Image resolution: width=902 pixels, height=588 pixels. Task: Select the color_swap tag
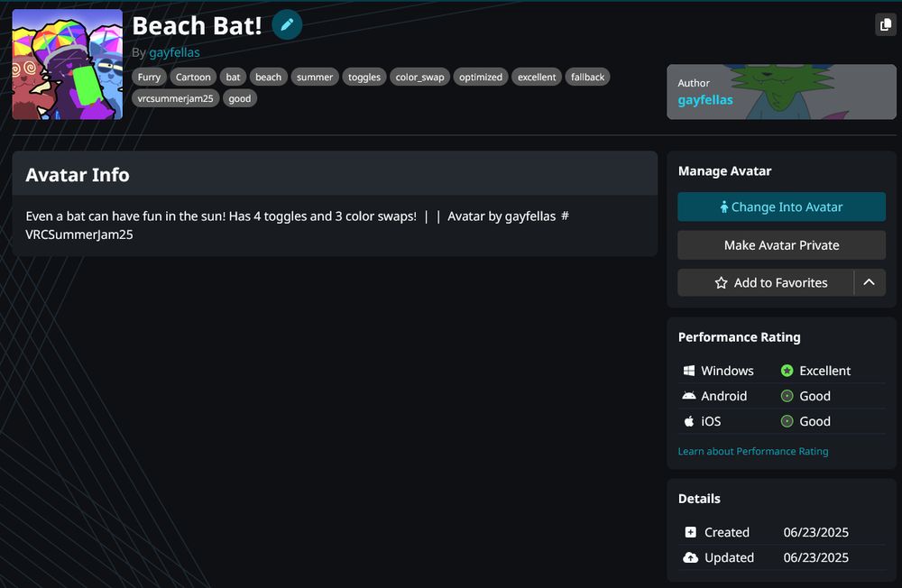420,77
